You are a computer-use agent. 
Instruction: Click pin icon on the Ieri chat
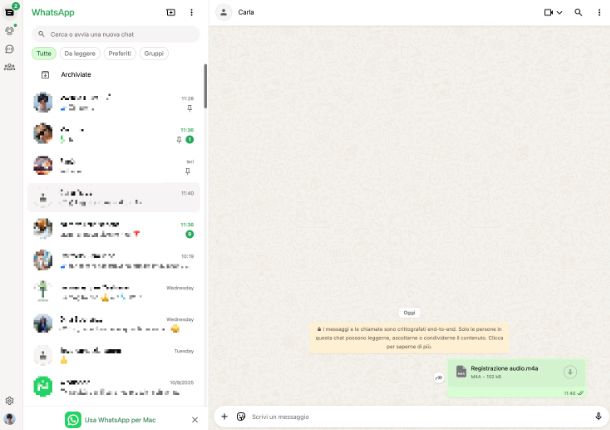pyautogui.click(x=188, y=171)
